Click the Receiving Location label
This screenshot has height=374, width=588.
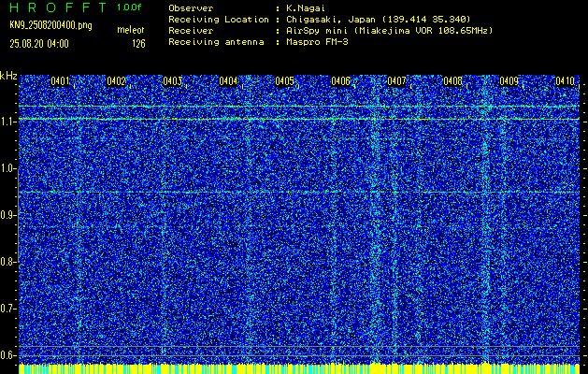219,19
